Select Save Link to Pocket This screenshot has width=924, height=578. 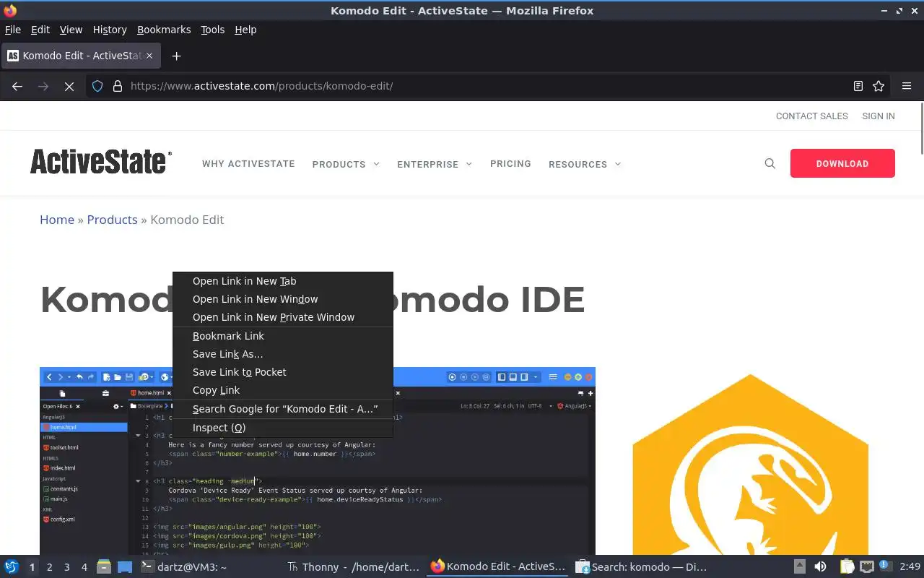click(x=283, y=372)
